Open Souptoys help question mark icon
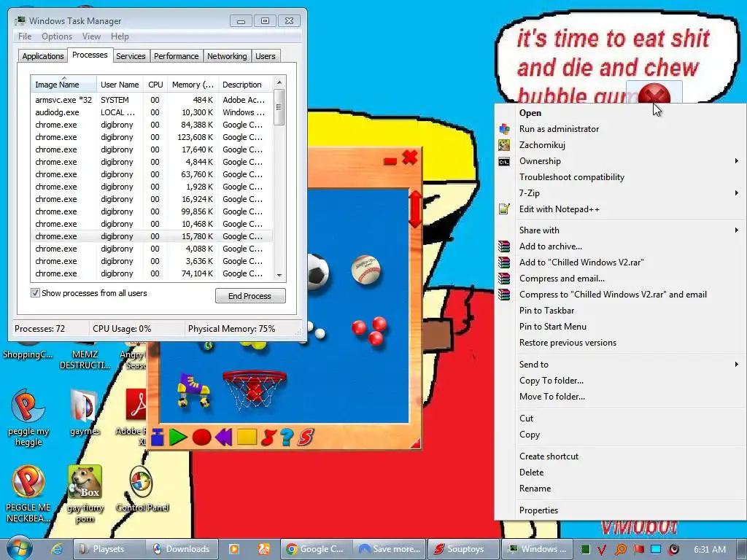Viewport: 747px width, 560px height. coord(287,437)
